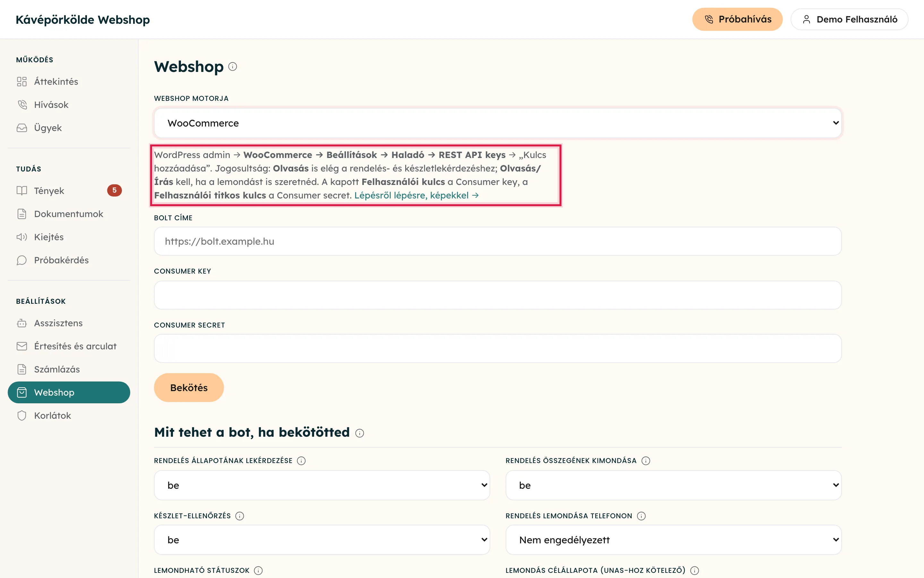Open 'Lépésről lépésre, képekkel' link
The height and width of the screenshot is (578, 924).
pyautogui.click(x=416, y=195)
